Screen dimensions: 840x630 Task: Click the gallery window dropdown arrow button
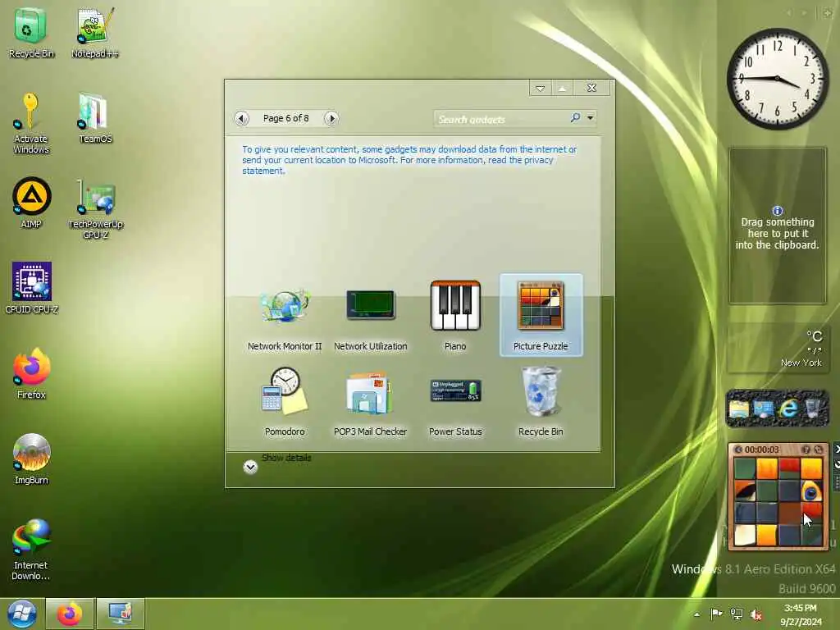540,88
